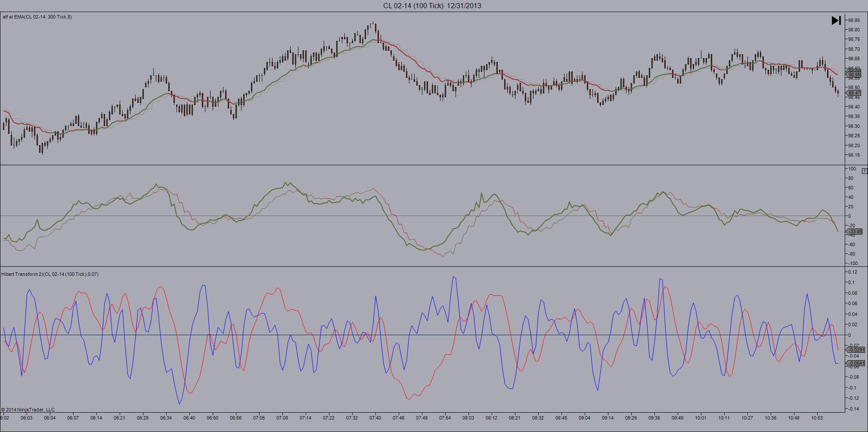
Task: Click the 08:03 time axis label
Action: tap(468, 418)
